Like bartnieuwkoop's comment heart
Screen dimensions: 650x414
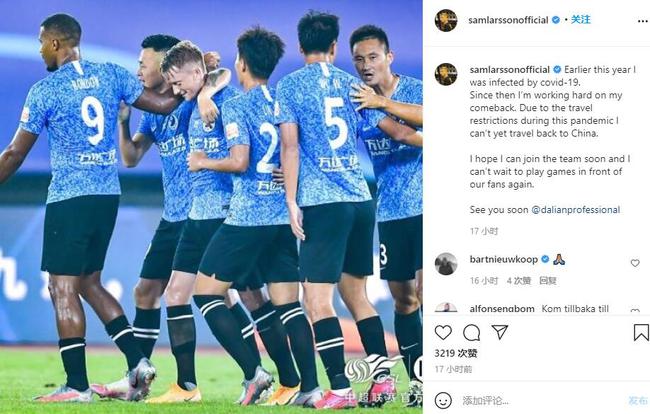[635, 263]
